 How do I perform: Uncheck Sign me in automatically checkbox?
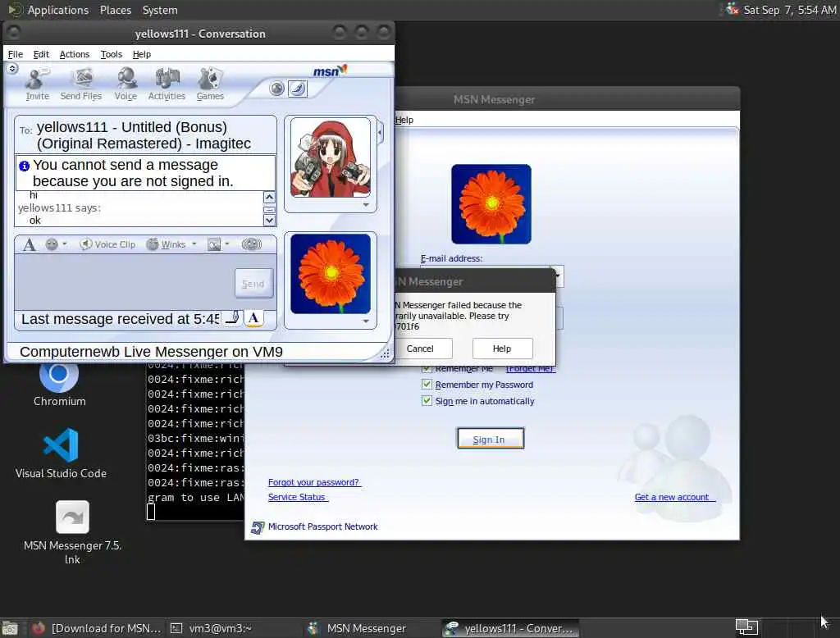[427, 400]
